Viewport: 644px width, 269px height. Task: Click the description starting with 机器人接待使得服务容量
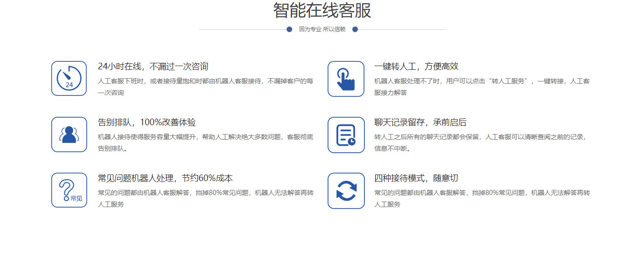pos(206,142)
